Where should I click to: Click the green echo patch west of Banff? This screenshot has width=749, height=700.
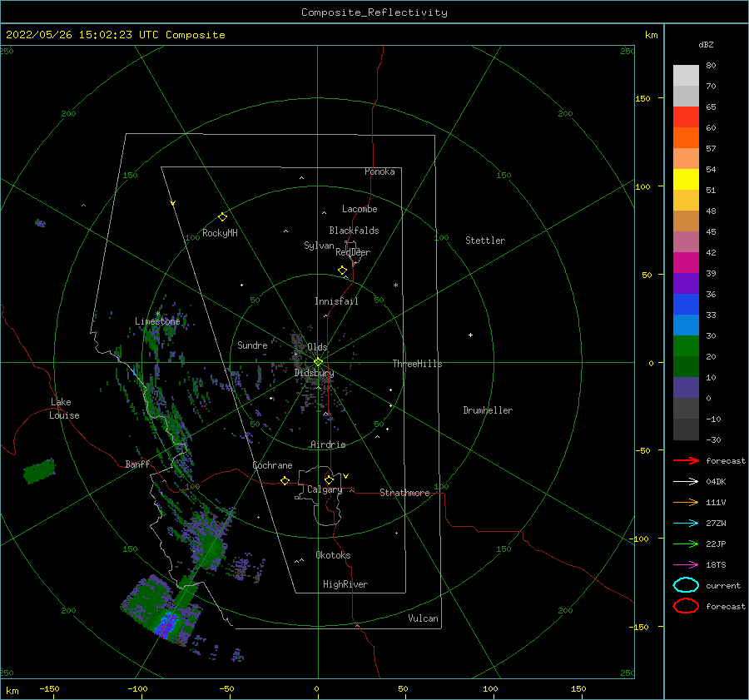pos(39,470)
